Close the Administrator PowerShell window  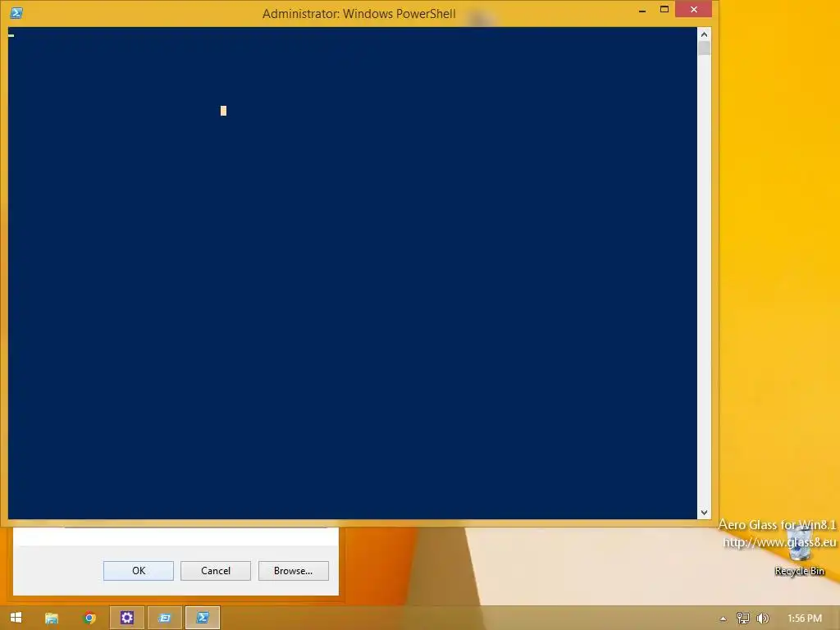tap(694, 9)
